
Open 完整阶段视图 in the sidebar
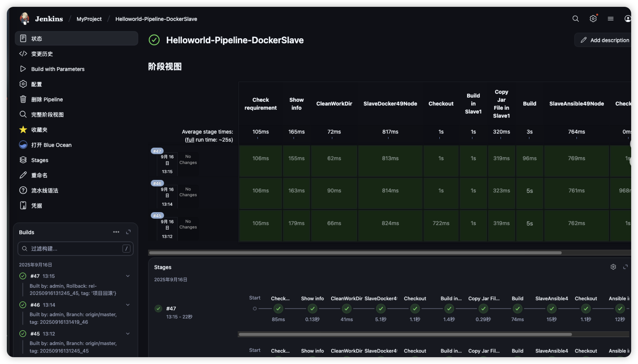pyautogui.click(x=76, y=114)
